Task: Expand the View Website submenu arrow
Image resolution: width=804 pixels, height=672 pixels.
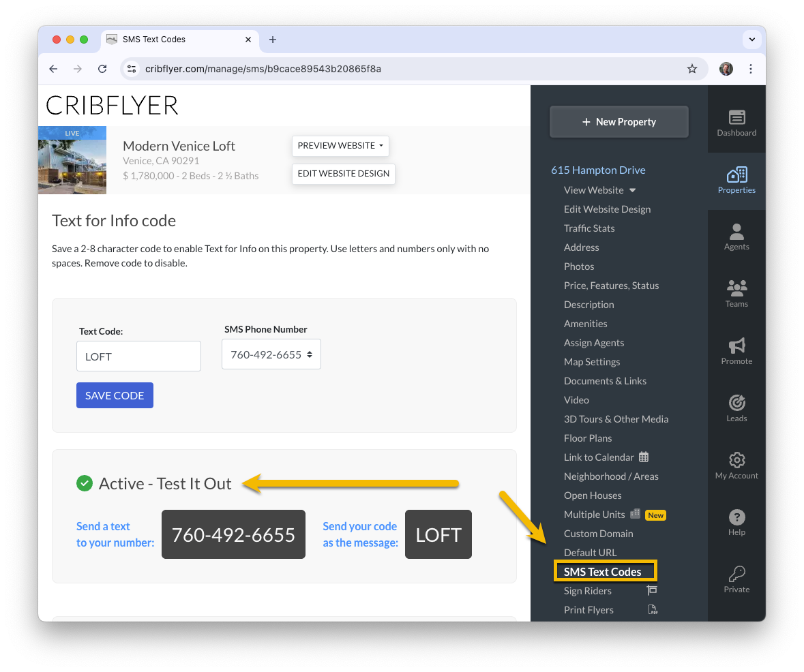Action: 632,190
